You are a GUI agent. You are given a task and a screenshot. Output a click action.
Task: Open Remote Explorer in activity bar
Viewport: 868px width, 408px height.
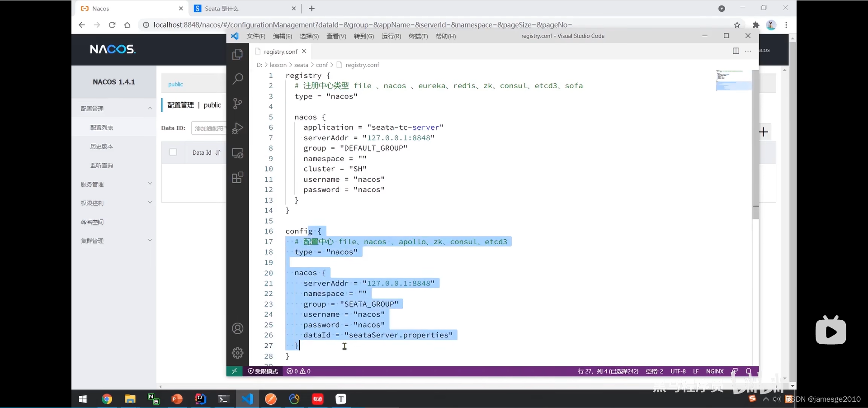[x=237, y=153]
